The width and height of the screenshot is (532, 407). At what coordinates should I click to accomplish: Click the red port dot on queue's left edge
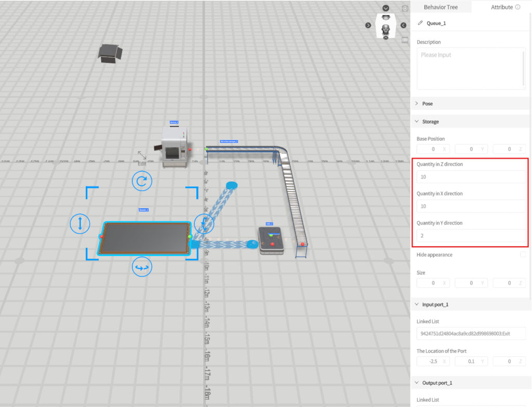coord(101,236)
